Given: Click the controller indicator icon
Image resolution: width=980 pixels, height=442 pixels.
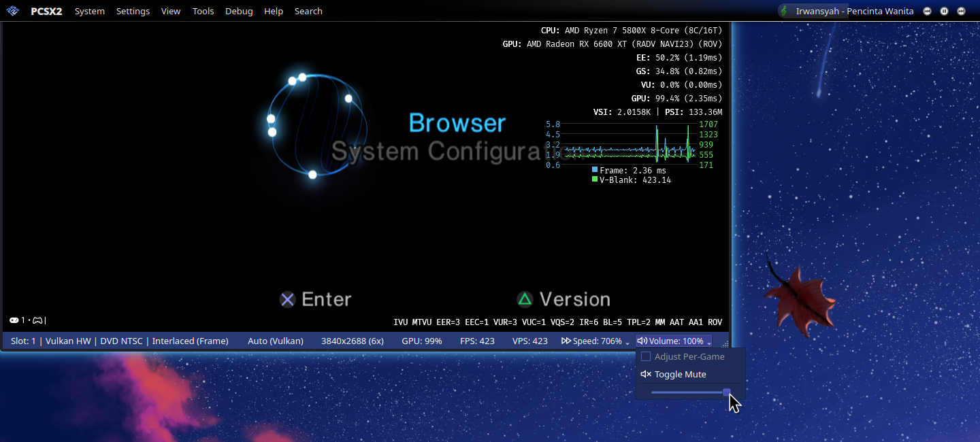Looking at the screenshot, I should 38,320.
